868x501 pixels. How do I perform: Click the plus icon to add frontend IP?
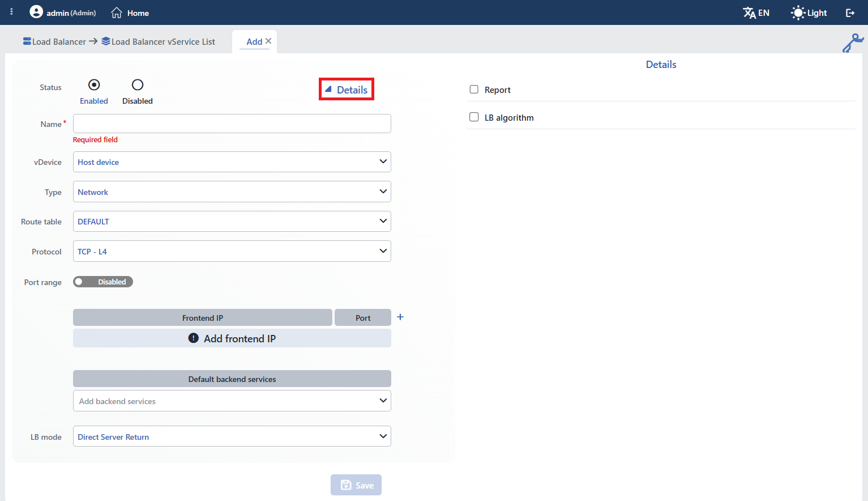tap(400, 317)
